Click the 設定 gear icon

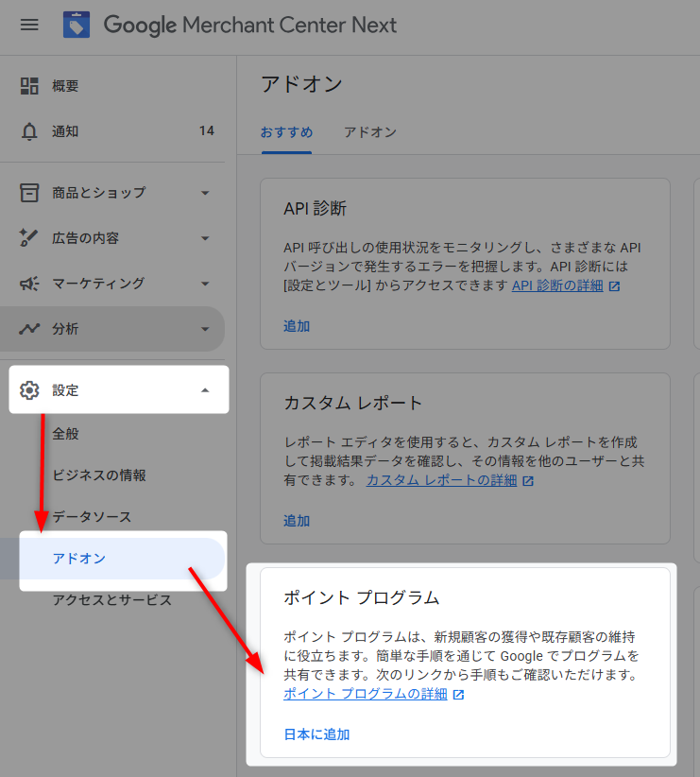tap(29, 390)
